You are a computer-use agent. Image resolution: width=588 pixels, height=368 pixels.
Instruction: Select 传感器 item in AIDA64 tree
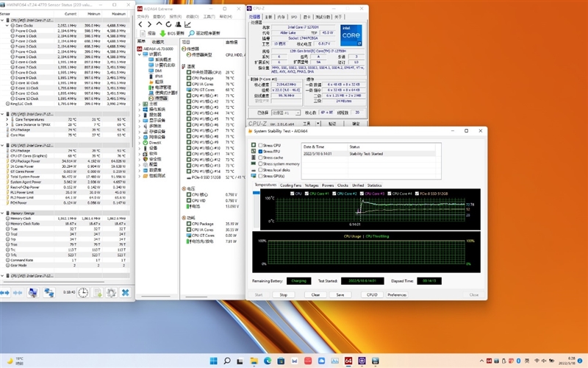click(161, 99)
